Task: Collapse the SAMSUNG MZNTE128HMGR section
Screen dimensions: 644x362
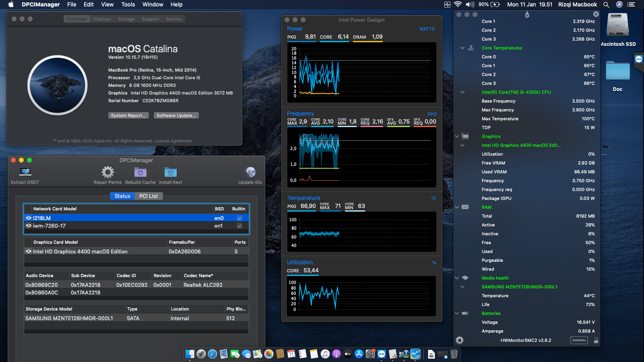Action: [x=462, y=287]
